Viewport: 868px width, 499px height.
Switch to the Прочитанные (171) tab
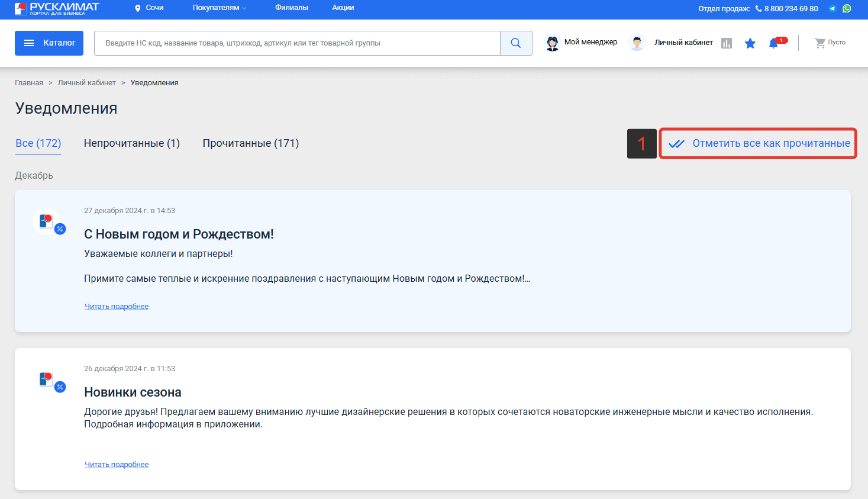click(x=251, y=143)
